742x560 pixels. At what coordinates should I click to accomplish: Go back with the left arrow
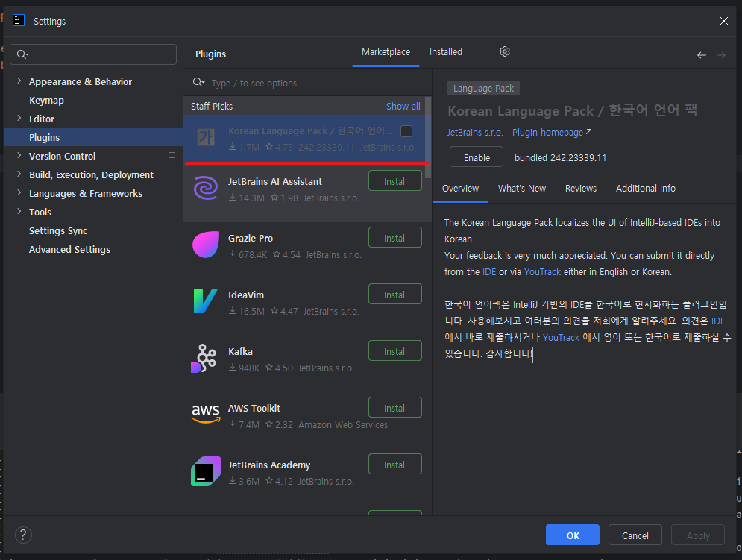coord(701,55)
